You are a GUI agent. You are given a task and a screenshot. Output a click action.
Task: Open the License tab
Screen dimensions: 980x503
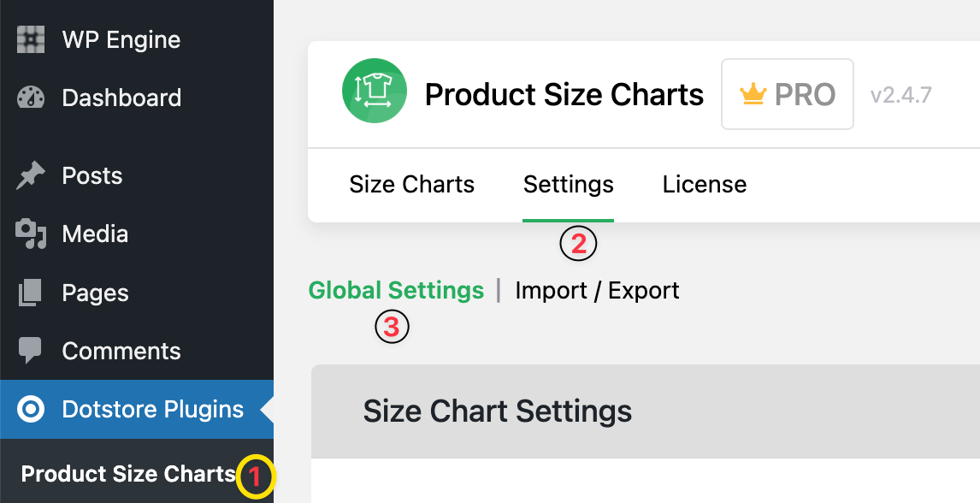coord(704,184)
